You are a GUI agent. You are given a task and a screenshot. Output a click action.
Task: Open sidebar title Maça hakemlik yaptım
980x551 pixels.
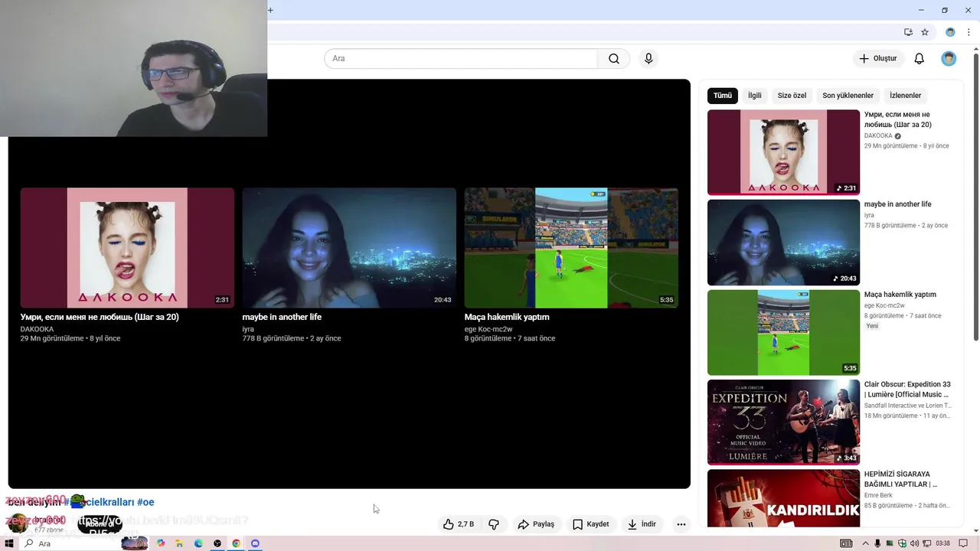tap(900, 295)
